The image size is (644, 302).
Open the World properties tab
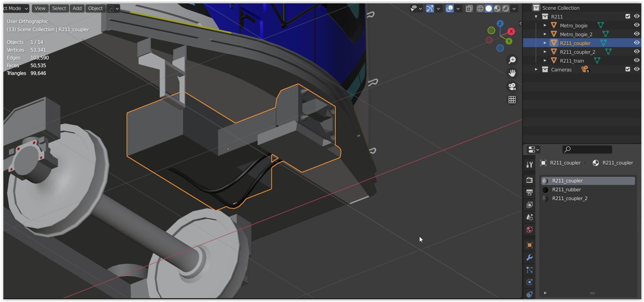click(530, 229)
